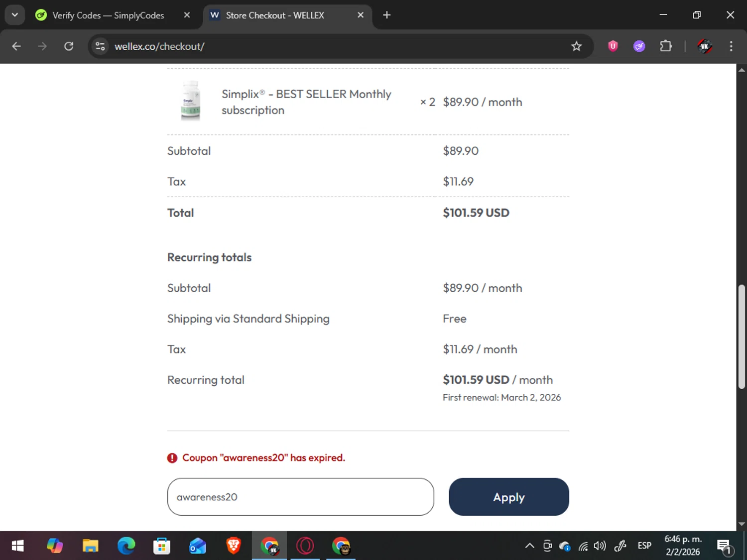Image resolution: width=747 pixels, height=560 pixels.
Task: Switch to Verify Codes — SimplyCodes tab
Action: pyautogui.click(x=108, y=15)
